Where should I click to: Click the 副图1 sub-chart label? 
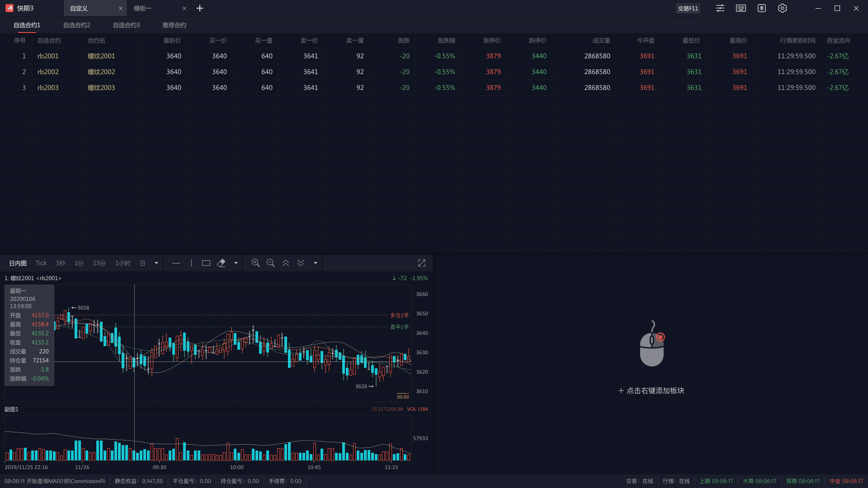click(x=11, y=409)
